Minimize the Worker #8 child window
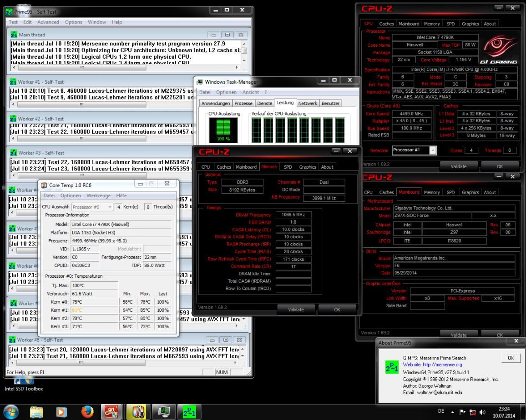The width and height of the screenshot is (526, 420). [x=212, y=340]
